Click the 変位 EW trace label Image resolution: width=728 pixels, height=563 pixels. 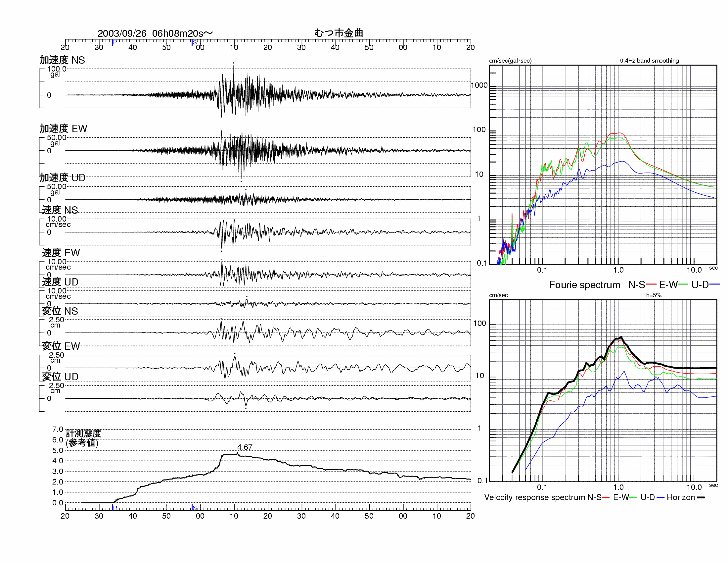[x=61, y=346]
